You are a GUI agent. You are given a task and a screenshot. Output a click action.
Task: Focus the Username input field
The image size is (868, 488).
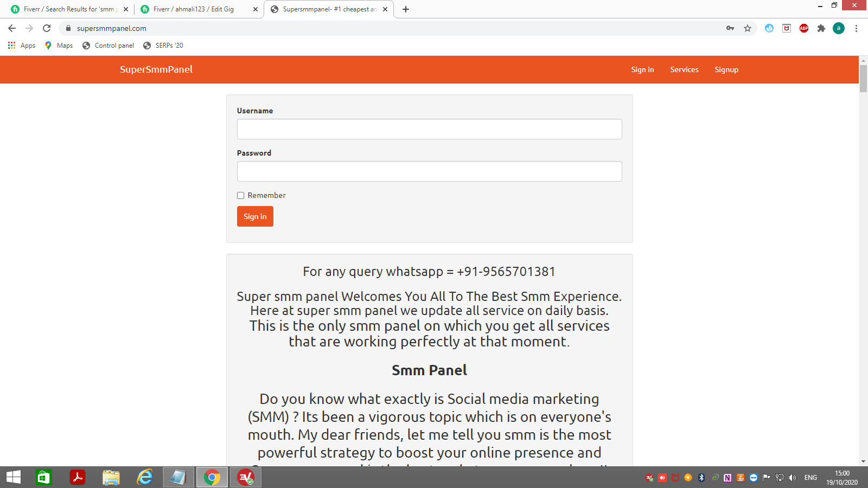(430, 129)
